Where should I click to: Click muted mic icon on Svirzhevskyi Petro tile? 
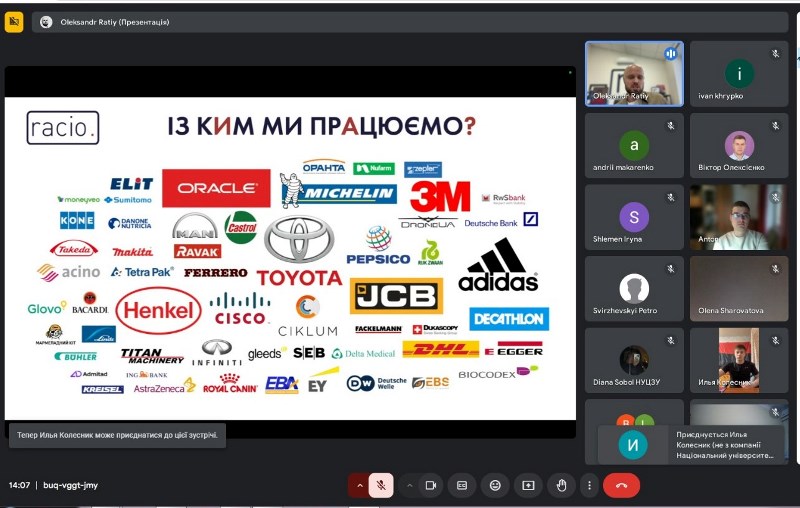pos(670,269)
